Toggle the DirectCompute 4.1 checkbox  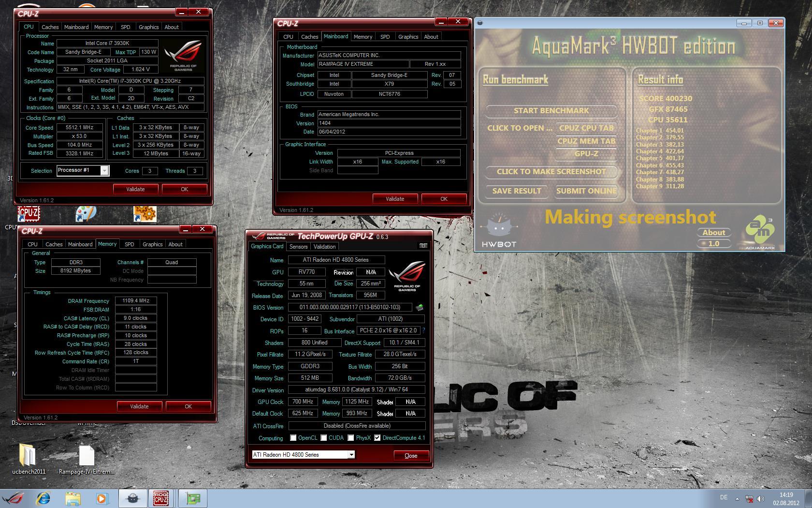tap(377, 438)
